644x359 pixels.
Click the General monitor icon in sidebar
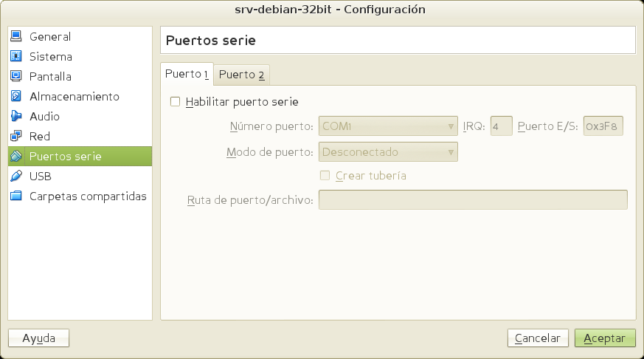tap(16, 36)
